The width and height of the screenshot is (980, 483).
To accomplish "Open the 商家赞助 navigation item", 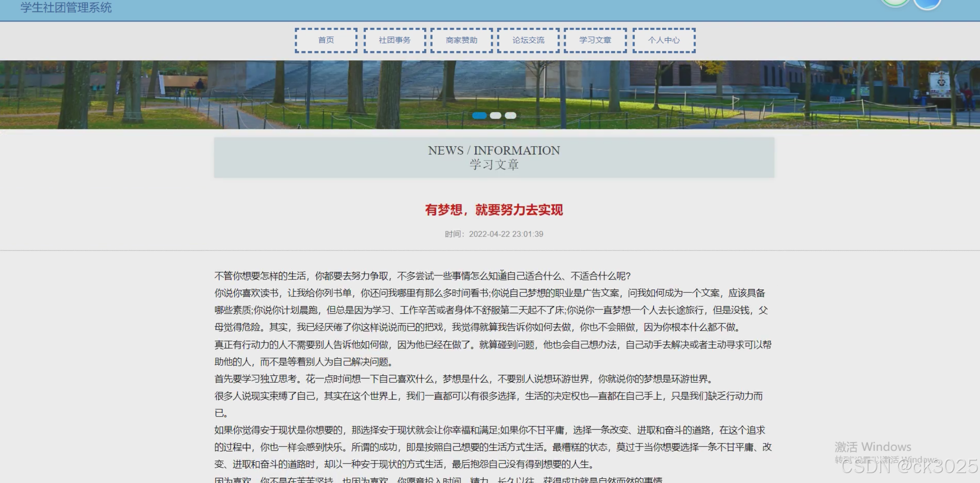I will click(461, 40).
